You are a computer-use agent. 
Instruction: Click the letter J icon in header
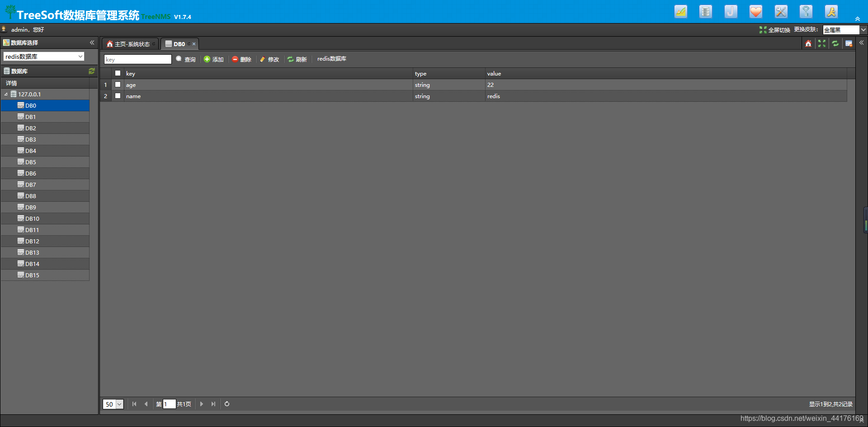tap(731, 12)
